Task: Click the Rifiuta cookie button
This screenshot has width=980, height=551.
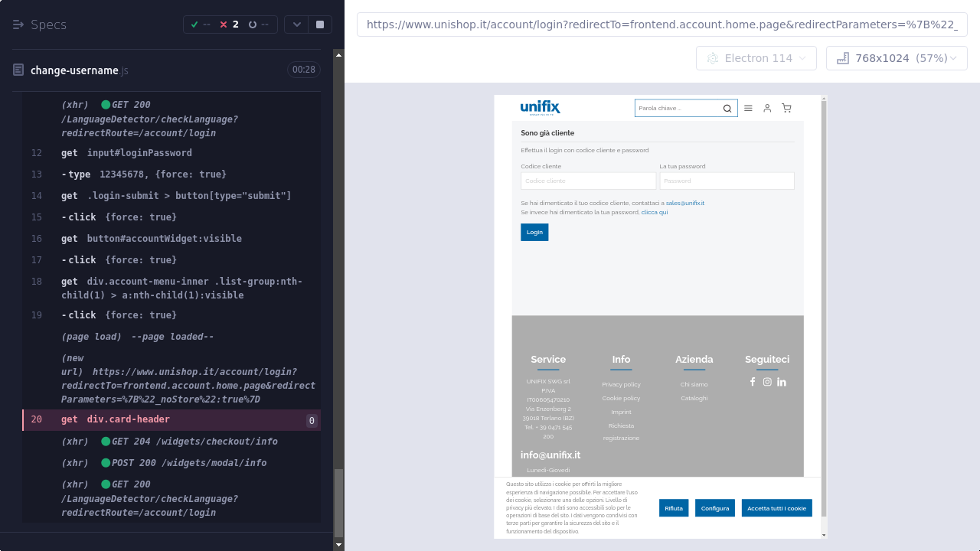Action: (x=674, y=508)
